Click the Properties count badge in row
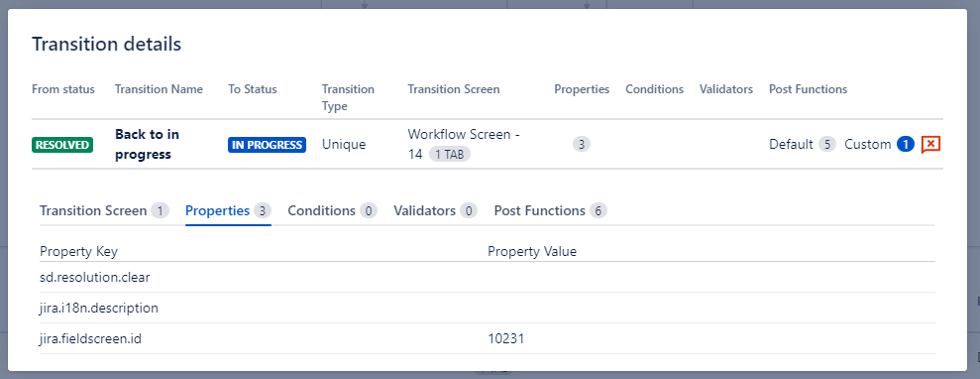Image resolution: width=980 pixels, height=379 pixels. 582,145
